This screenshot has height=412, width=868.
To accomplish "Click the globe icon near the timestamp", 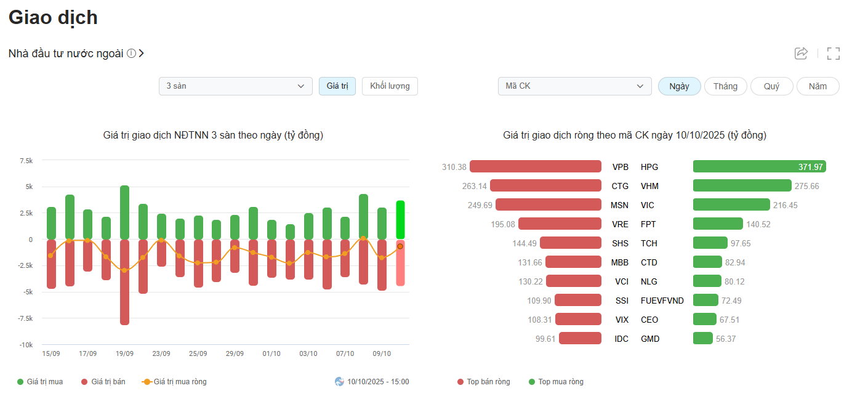I will 339,382.
